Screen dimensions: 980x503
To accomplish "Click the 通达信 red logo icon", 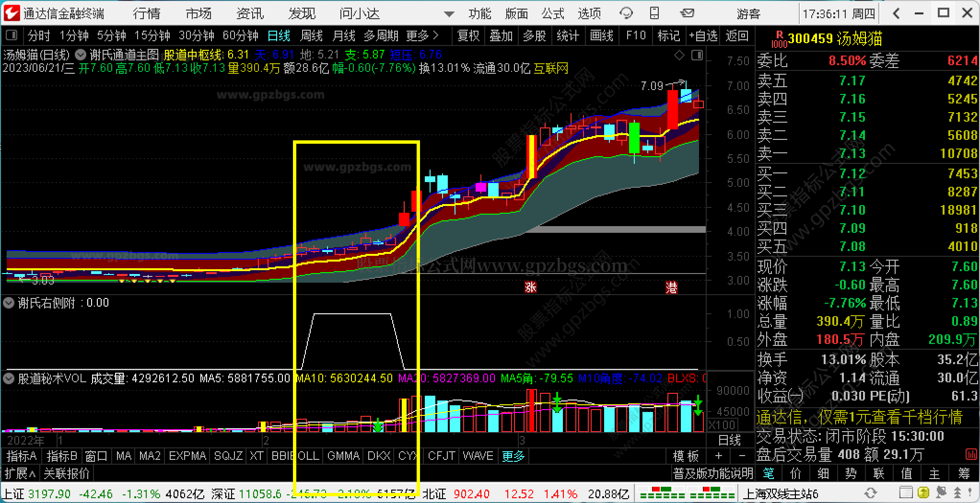I will point(12,13).
